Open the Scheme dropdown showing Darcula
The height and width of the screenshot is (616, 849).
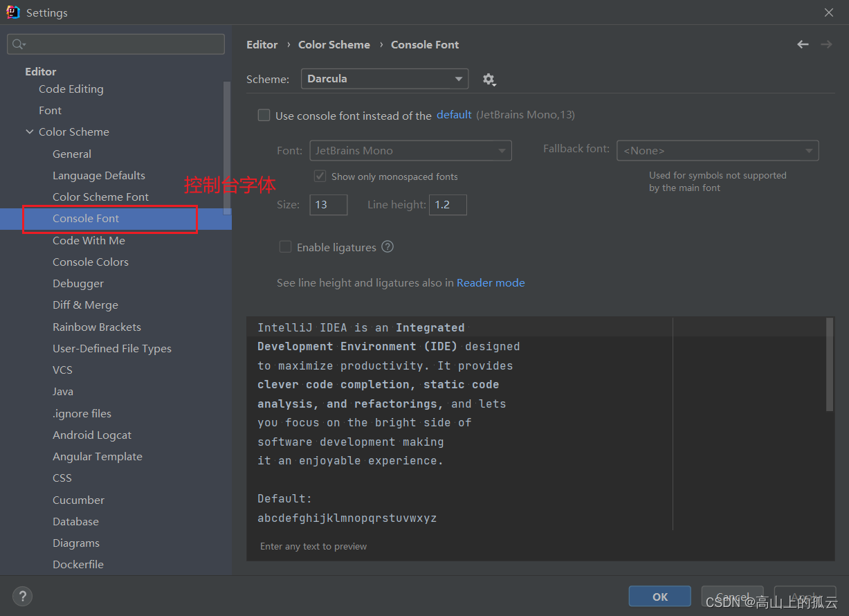coord(385,79)
